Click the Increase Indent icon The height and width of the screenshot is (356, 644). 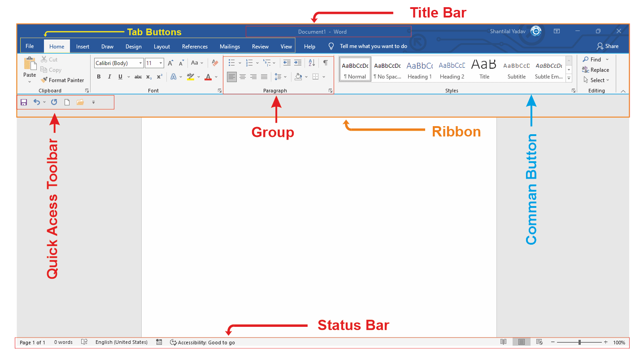pos(298,63)
